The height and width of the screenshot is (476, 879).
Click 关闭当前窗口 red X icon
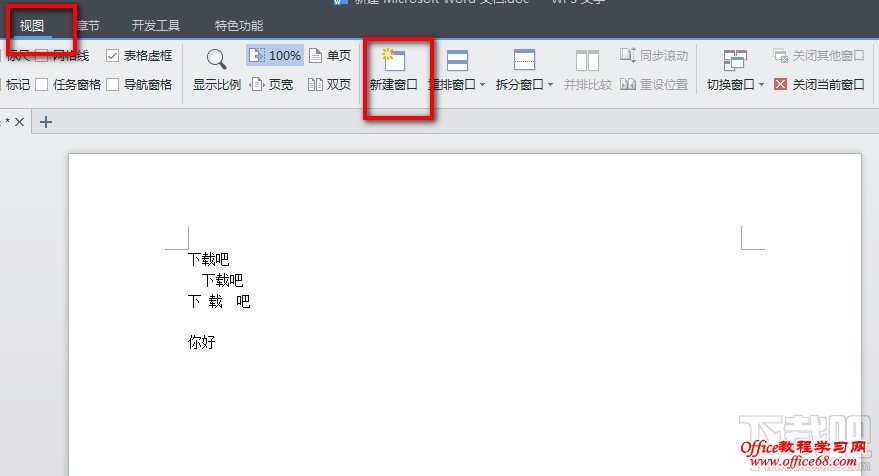pyautogui.click(x=780, y=85)
